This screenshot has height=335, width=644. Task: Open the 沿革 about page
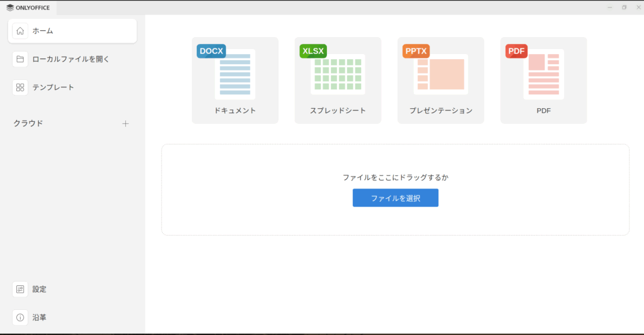click(x=72, y=317)
